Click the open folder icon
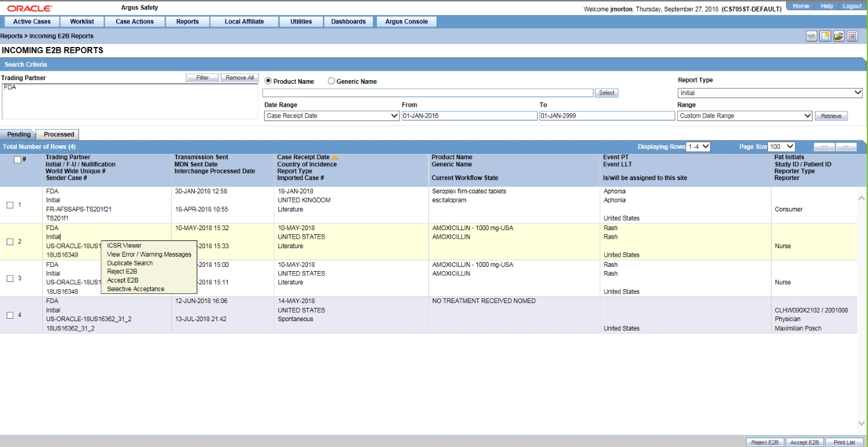Viewport: 868px width, 447px height. [x=838, y=36]
